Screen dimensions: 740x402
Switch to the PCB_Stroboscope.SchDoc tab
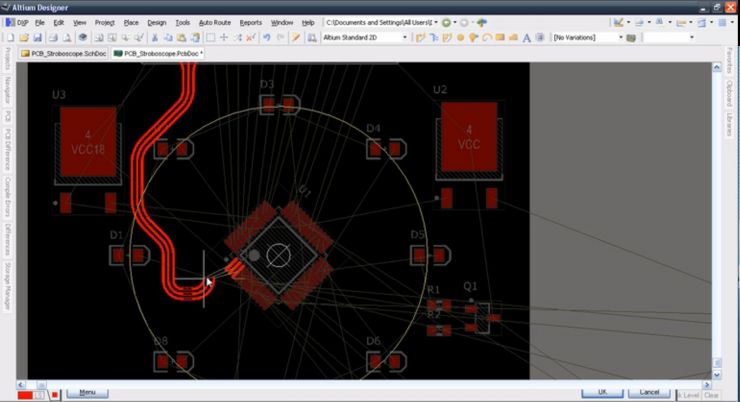[63, 53]
